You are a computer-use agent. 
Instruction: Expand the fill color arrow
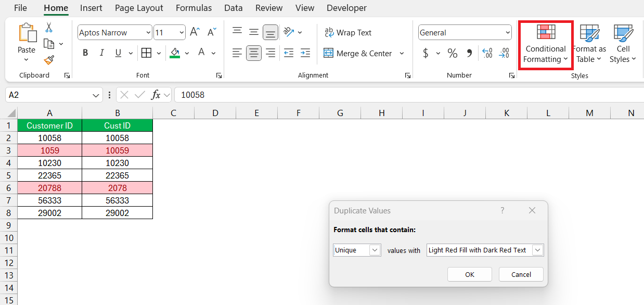187,53
